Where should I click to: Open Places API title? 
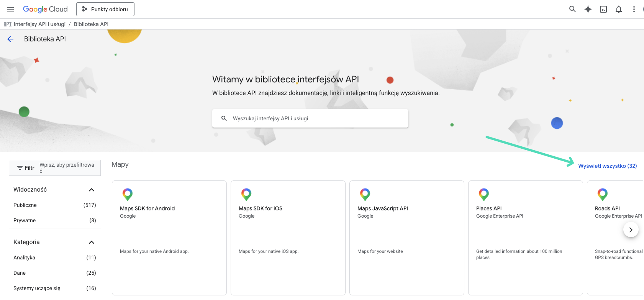(489, 208)
